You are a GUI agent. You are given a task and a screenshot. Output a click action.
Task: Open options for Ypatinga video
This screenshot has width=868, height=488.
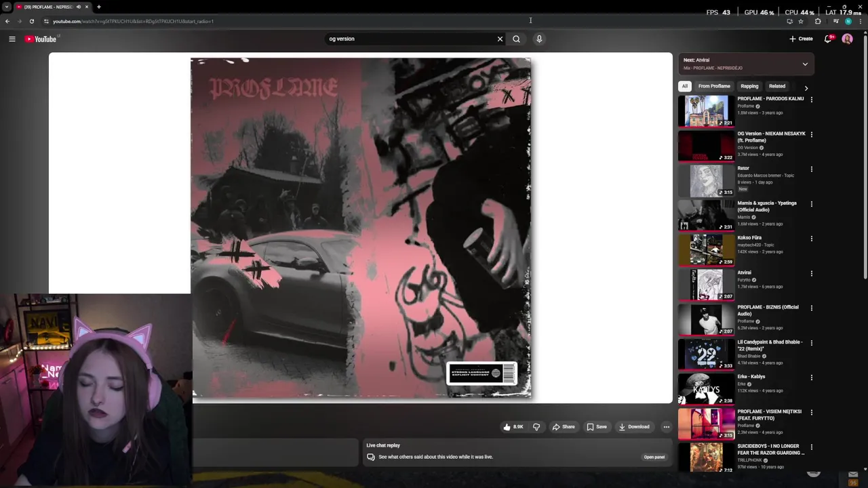click(x=811, y=204)
